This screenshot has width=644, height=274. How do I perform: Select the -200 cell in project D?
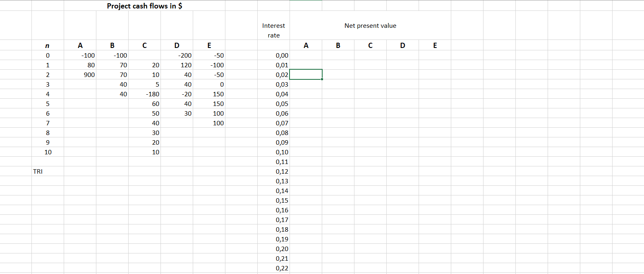click(x=177, y=55)
